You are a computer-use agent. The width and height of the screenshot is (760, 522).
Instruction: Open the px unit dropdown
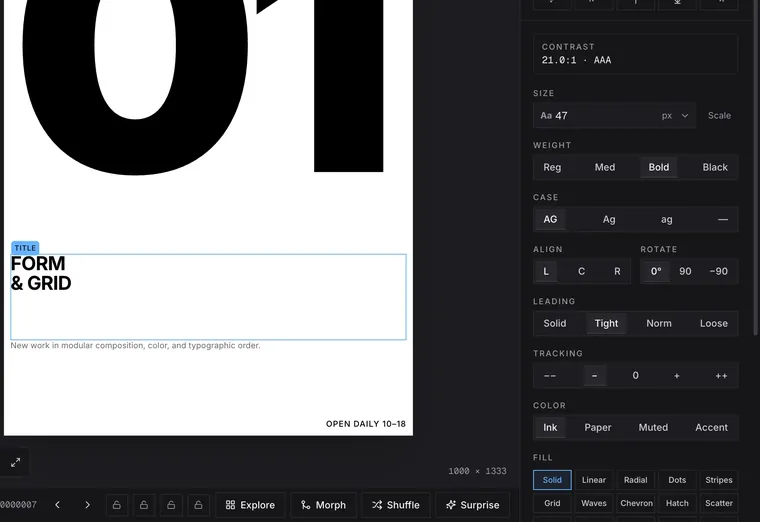[675, 115]
